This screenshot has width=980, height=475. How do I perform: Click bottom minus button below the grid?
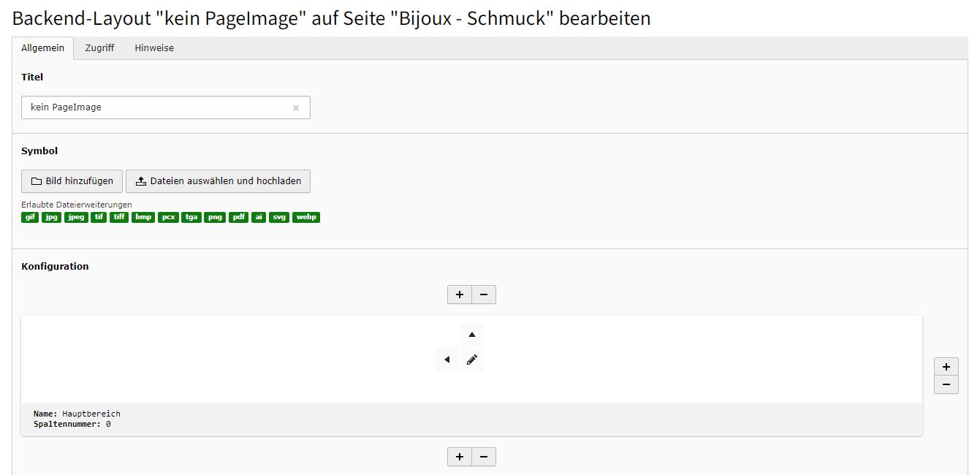coord(484,457)
